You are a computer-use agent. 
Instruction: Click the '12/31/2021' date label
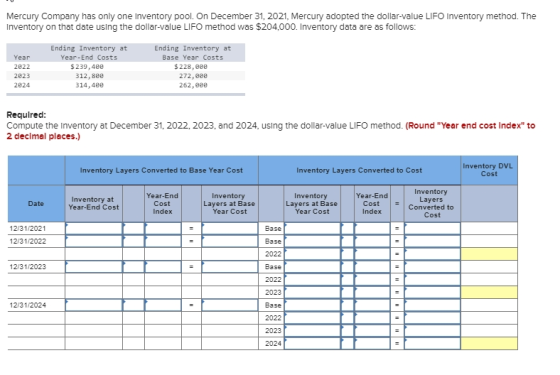coord(28,229)
